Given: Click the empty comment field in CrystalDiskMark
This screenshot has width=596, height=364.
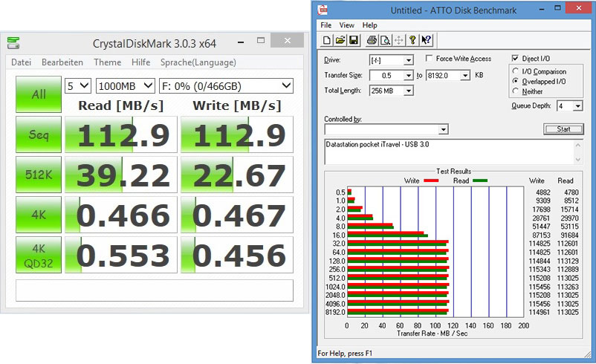Looking at the screenshot, I should [155, 290].
